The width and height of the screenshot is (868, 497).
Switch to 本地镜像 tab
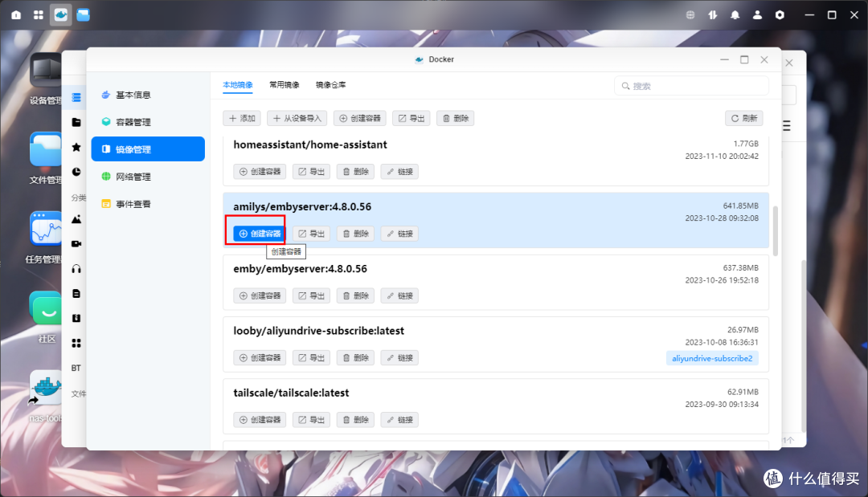[x=237, y=85]
